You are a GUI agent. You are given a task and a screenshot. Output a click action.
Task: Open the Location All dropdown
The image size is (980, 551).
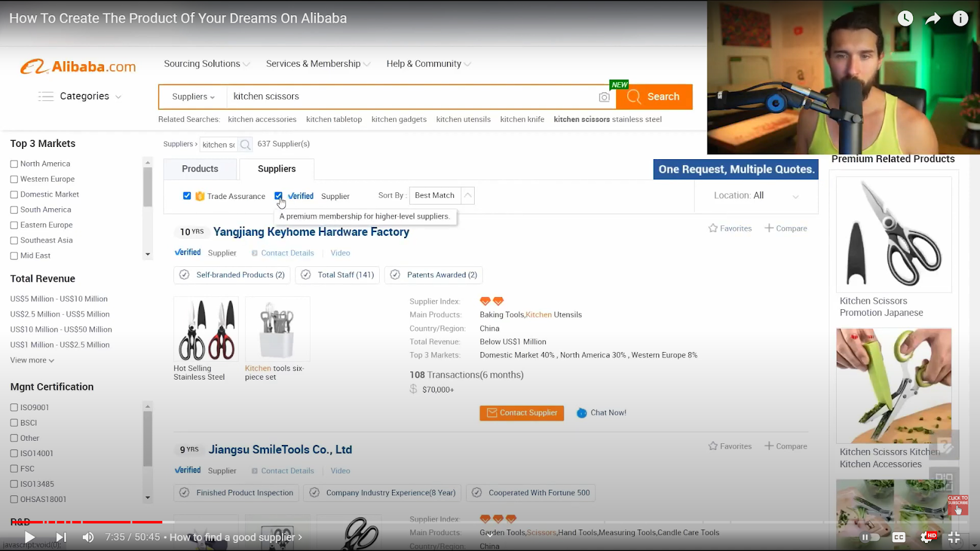point(756,195)
